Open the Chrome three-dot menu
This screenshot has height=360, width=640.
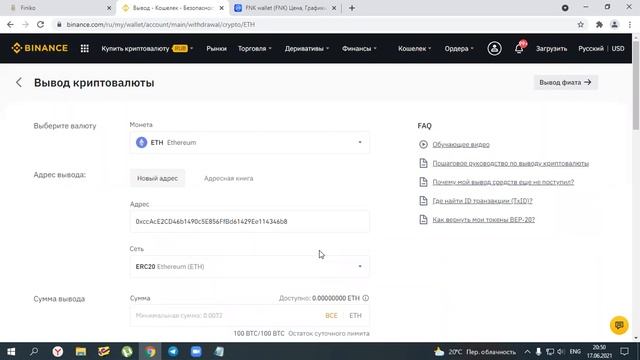pyautogui.click(x=630, y=24)
